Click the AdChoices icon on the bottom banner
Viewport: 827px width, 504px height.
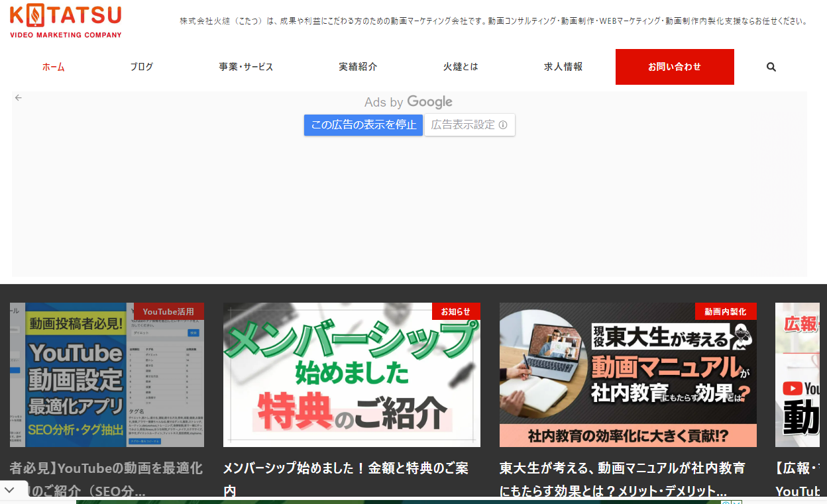(x=727, y=501)
